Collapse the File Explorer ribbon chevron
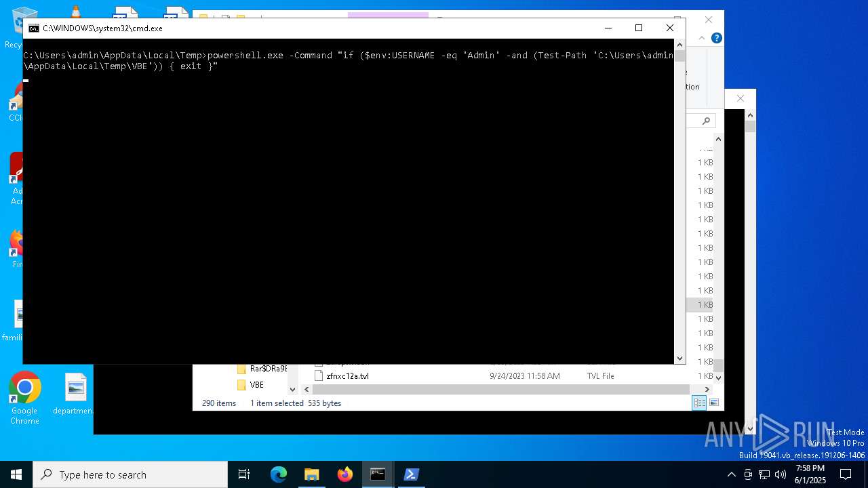Screen dimensions: 868x488 point(703,38)
